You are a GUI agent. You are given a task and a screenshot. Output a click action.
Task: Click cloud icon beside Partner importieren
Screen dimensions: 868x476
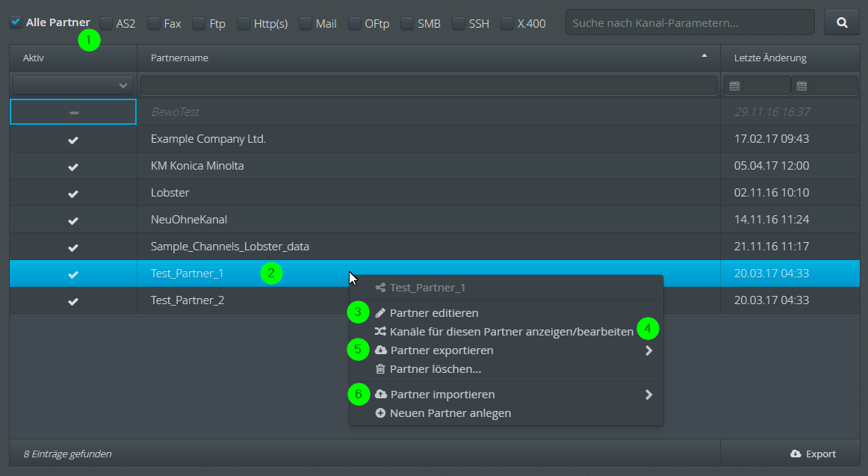click(381, 395)
